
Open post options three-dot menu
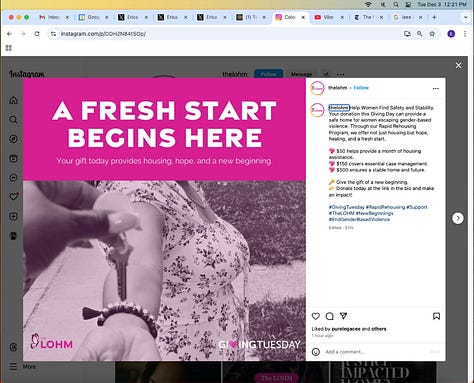point(436,88)
